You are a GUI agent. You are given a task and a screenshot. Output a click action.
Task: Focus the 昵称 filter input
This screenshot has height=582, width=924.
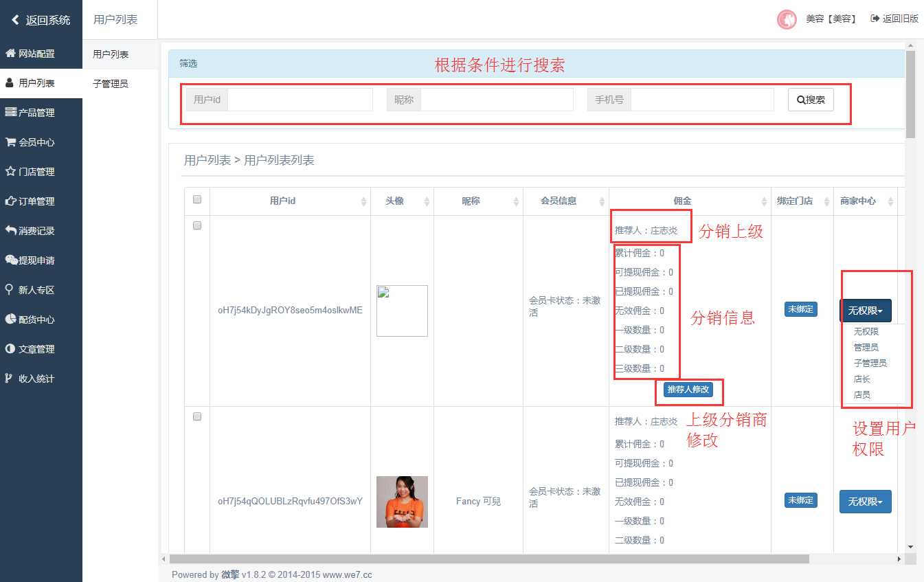pyautogui.click(x=497, y=100)
